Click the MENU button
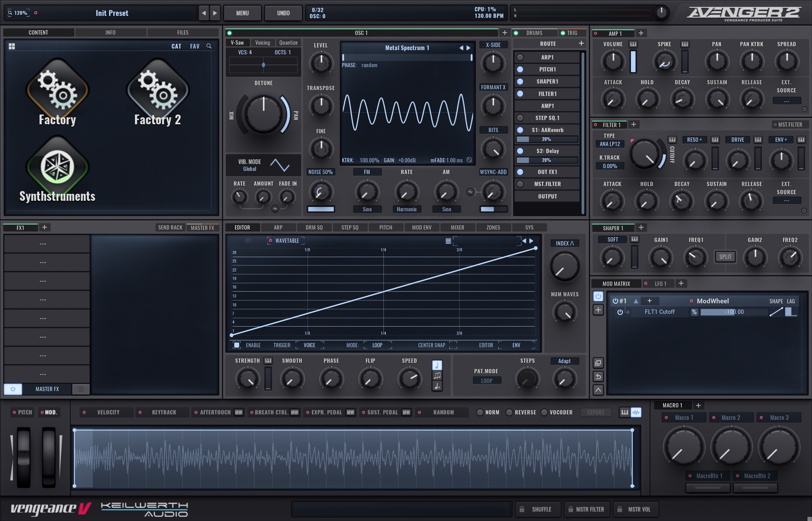Image resolution: width=812 pixels, height=521 pixels. [242, 13]
